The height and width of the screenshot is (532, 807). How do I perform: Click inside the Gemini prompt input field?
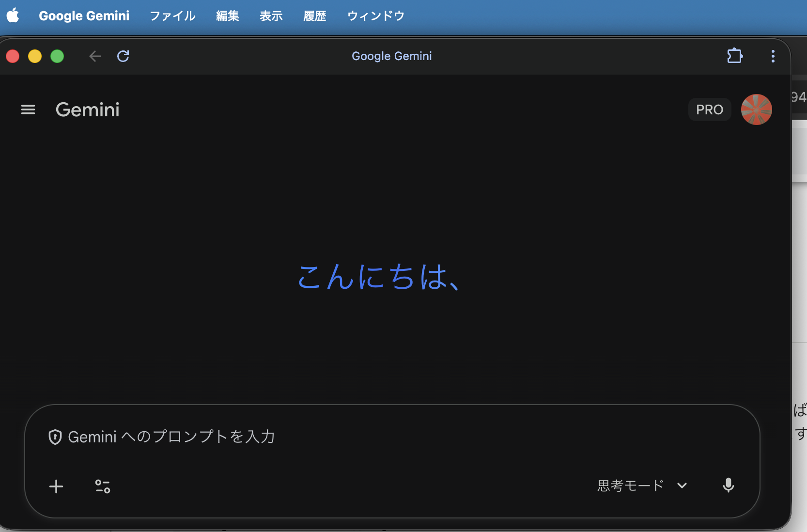point(339,437)
